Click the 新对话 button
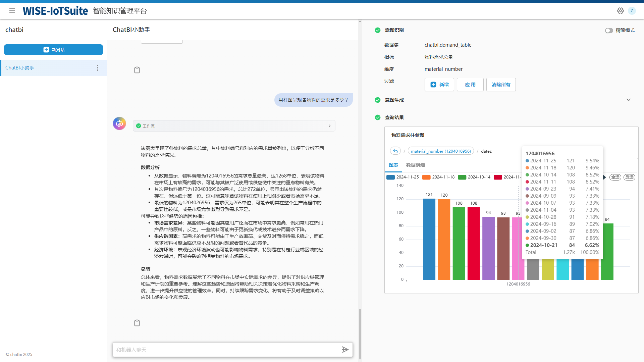 click(53, 50)
